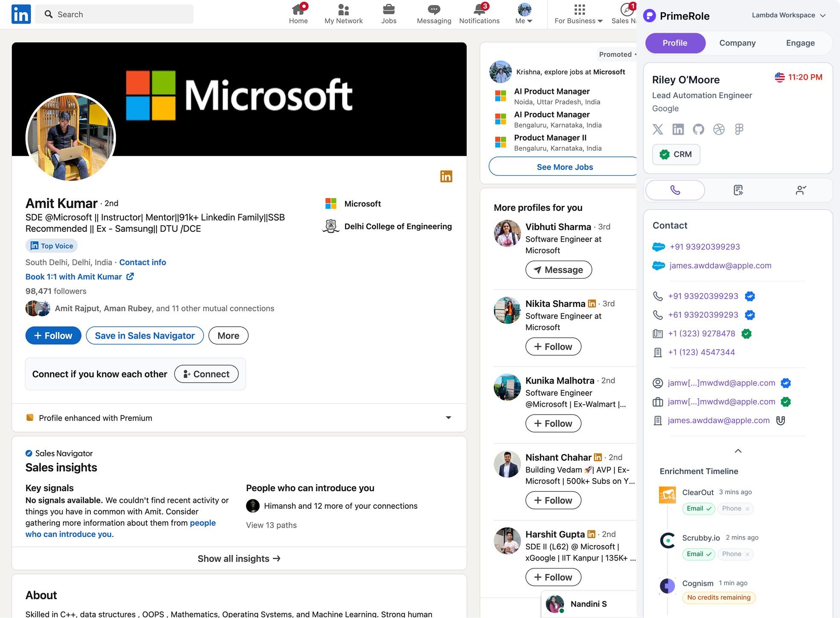Screen dimensions: 840x618
Task: Open the Contact info link
Action: click(x=143, y=262)
